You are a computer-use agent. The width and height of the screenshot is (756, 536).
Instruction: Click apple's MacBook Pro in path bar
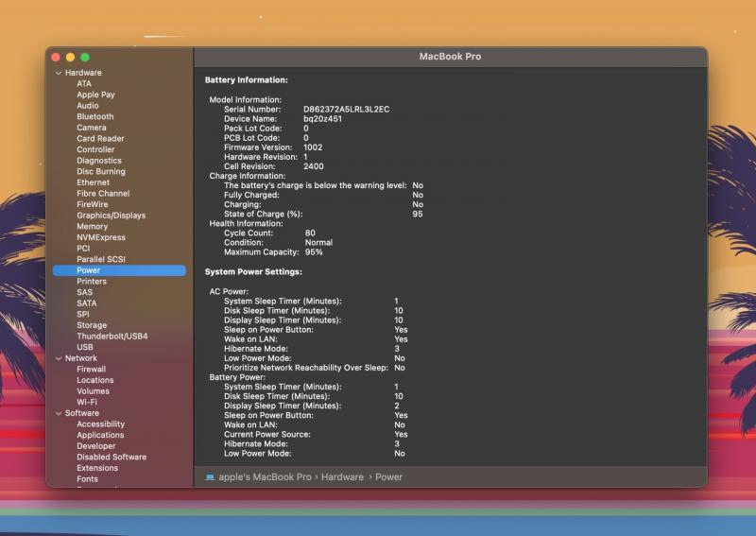(x=265, y=477)
